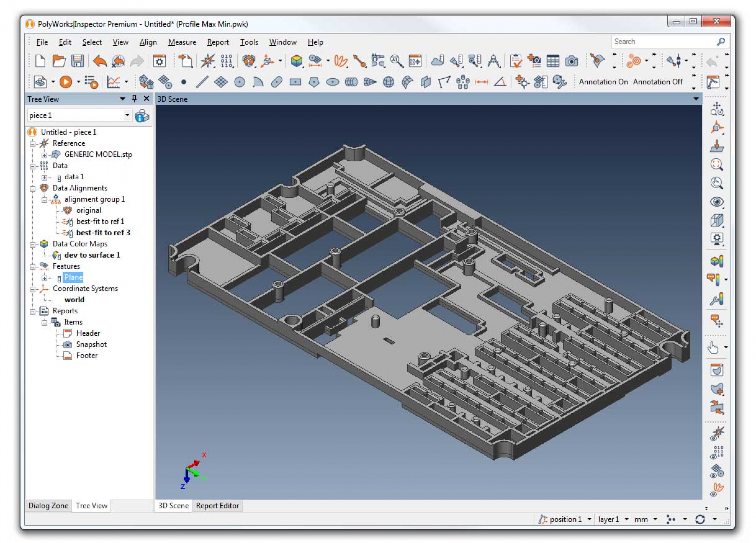Click the refresh icon in the status bar
Image resolution: width=756 pixels, height=543 pixels.
point(700,519)
